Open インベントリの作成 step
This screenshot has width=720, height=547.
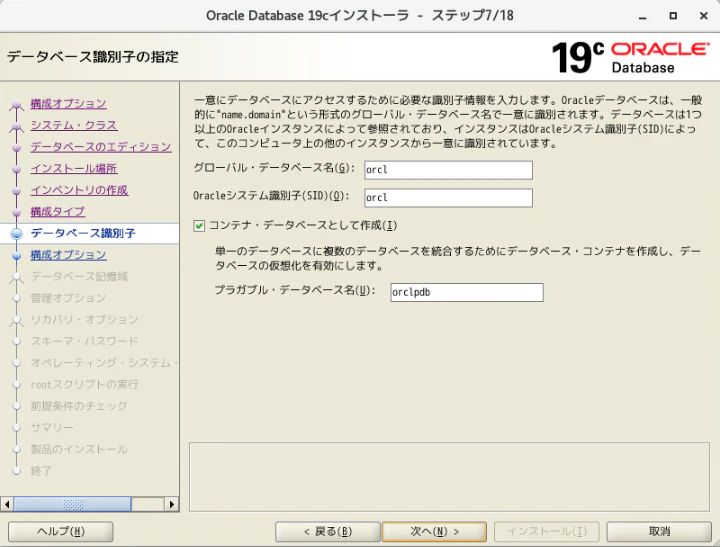pyautogui.click(x=79, y=190)
